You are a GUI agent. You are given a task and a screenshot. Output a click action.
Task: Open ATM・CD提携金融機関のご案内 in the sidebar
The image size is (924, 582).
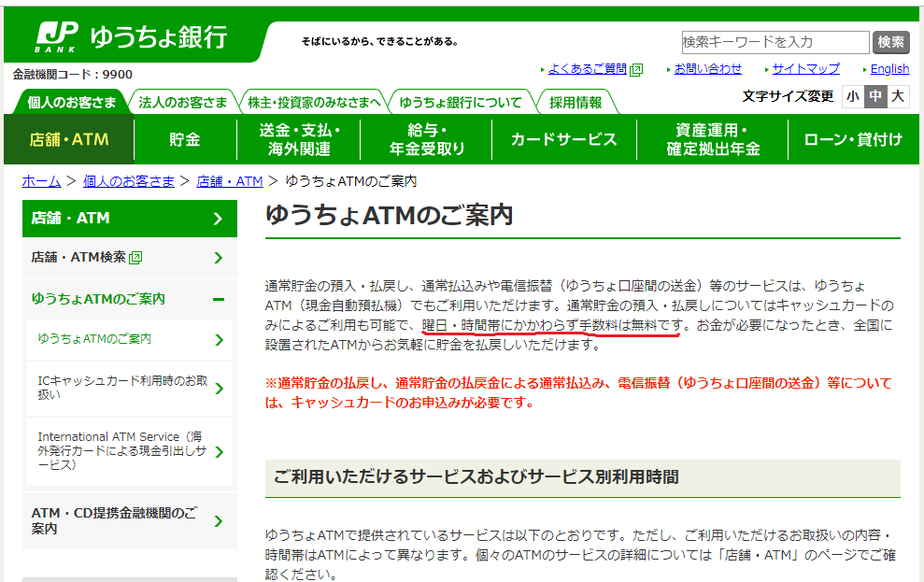[x=130, y=520]
